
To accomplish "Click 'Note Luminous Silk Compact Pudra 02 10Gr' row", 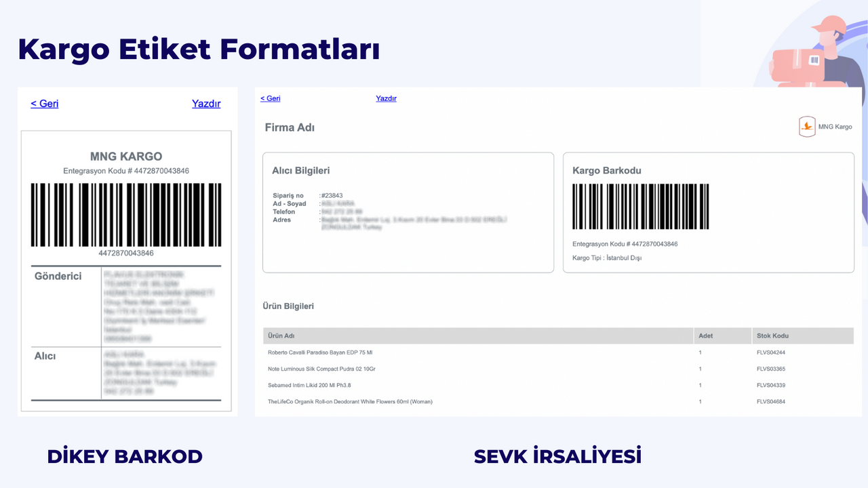I will coord(558,369).
